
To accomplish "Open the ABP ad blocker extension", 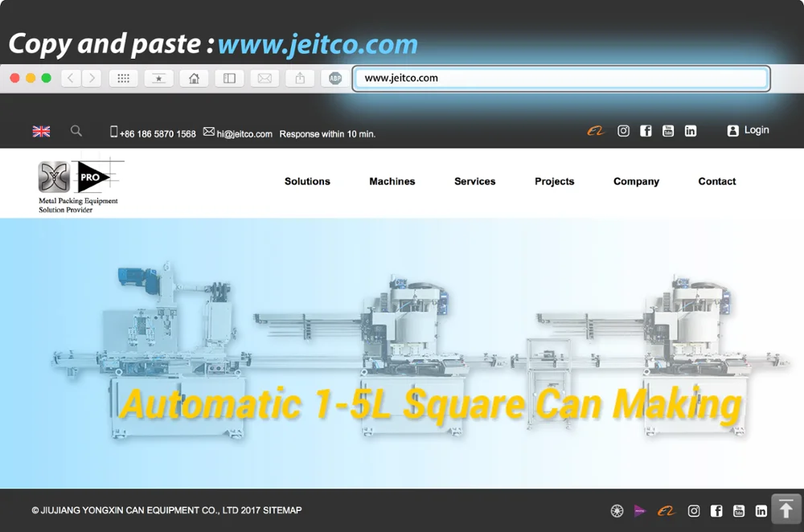I will point(335,78).
